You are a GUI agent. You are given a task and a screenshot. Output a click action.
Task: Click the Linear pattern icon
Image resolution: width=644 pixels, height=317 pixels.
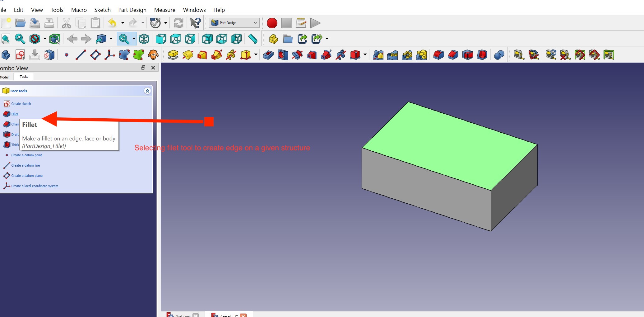392,55
